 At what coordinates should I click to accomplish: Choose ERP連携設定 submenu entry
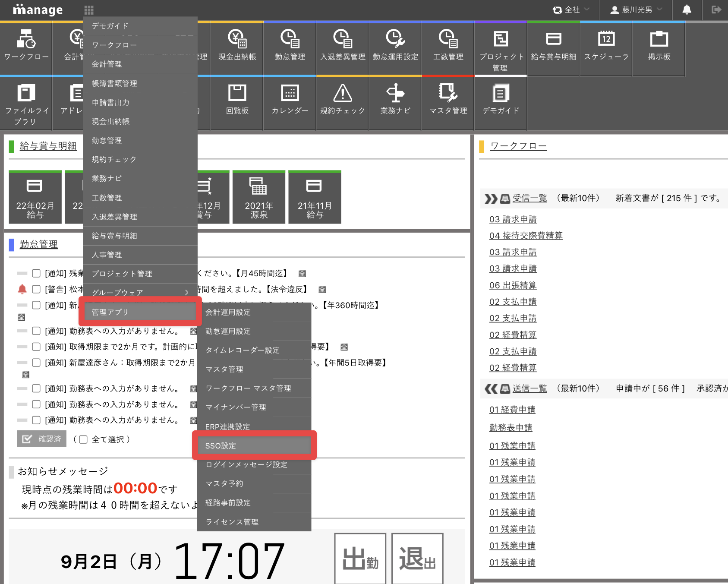254,426
